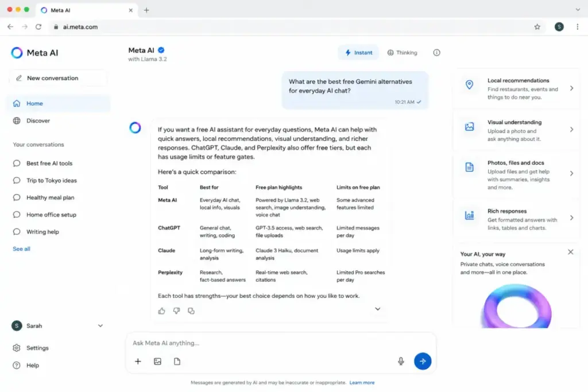Viewport: 588px width, 392px height.
Task: Click the Learn more link in footer
Action: [362, 383]
